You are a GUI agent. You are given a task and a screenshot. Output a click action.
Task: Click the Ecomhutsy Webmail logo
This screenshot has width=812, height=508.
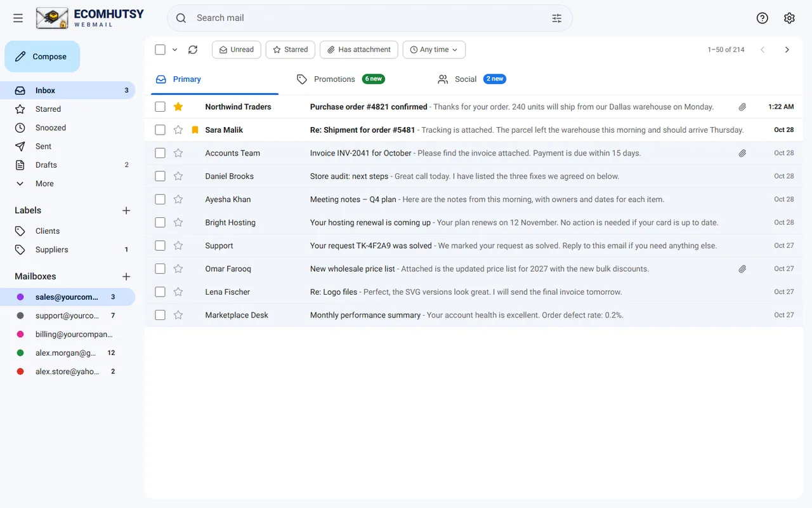[90, 18]
